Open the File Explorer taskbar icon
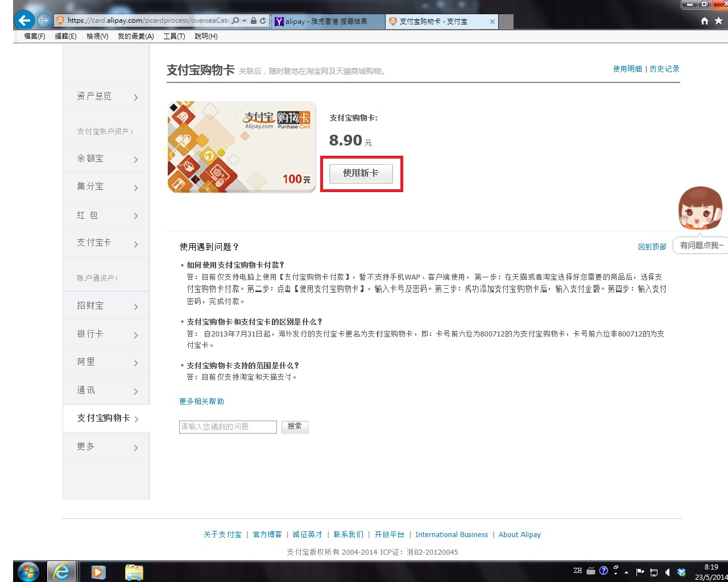 coord(134,572)
